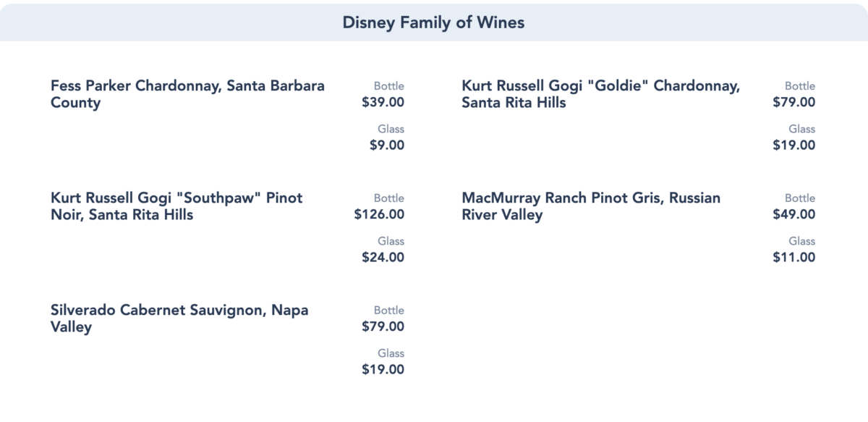This screenshot has height=422, width=868.
Task: Click Goldie Chardonnay's $79.00 bottle price
Action: [793, 102]
